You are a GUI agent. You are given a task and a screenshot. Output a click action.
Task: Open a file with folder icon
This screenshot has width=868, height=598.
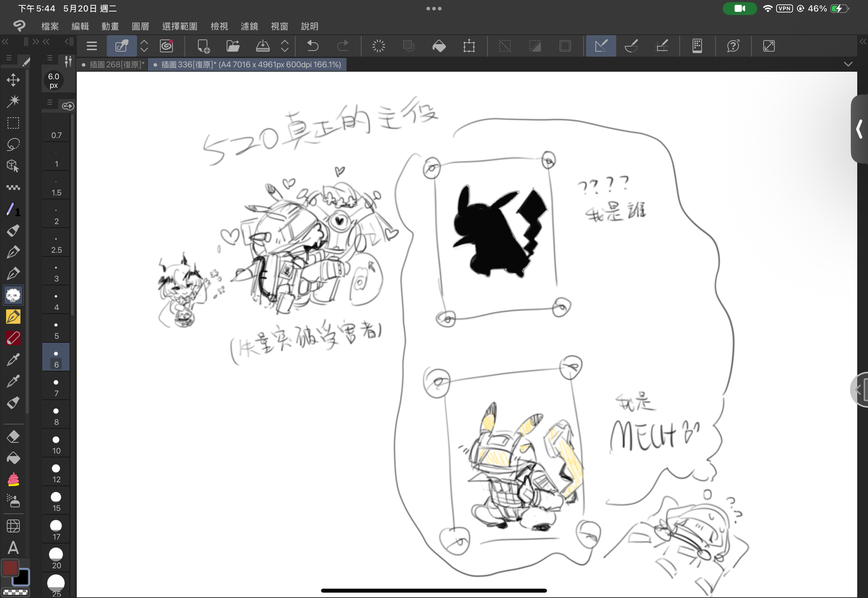click(x=233, y=46)
